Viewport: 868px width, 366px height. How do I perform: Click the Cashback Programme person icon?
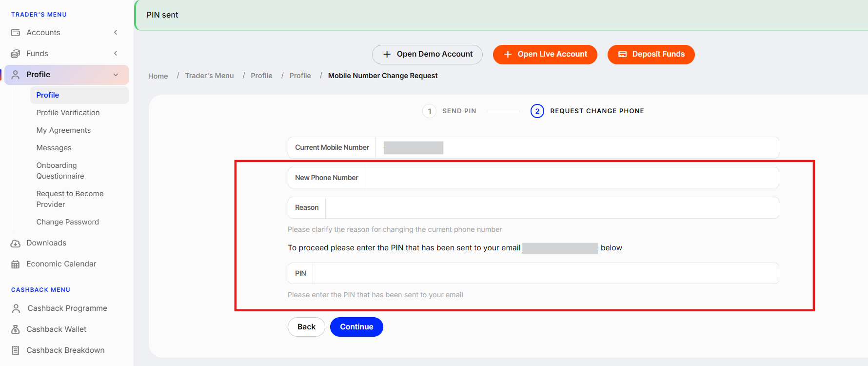(x=16, y=308)
